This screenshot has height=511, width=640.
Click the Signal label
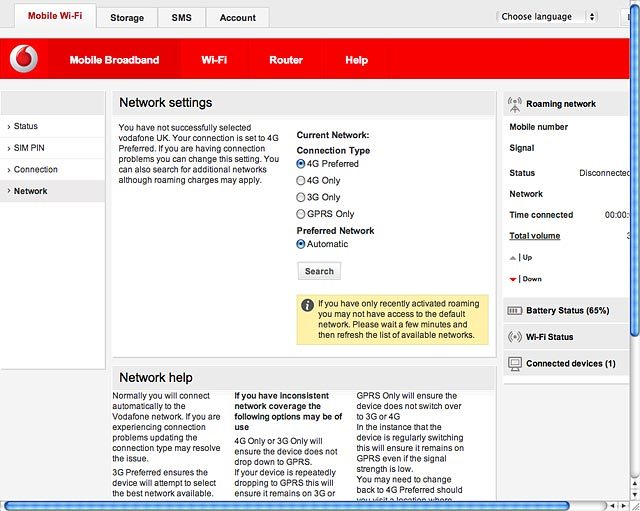pos(522,148)
